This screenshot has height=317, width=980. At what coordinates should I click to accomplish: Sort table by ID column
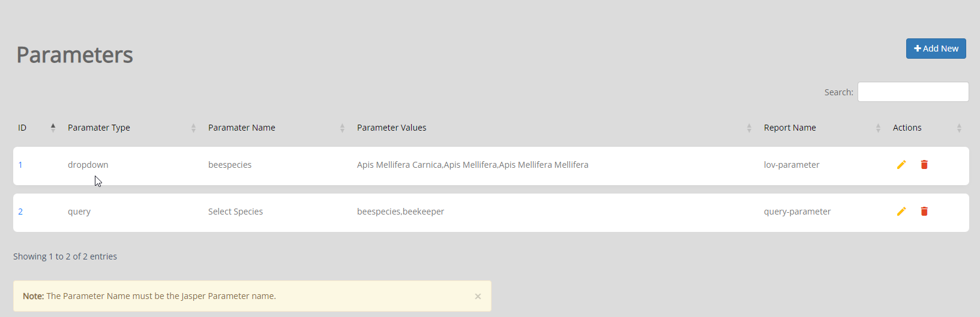[x=36, y=128]
